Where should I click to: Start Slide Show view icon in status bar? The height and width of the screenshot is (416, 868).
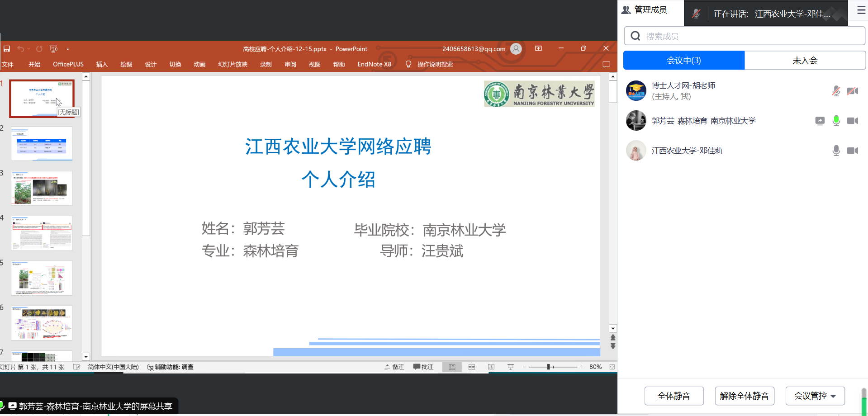click(511, 367)
